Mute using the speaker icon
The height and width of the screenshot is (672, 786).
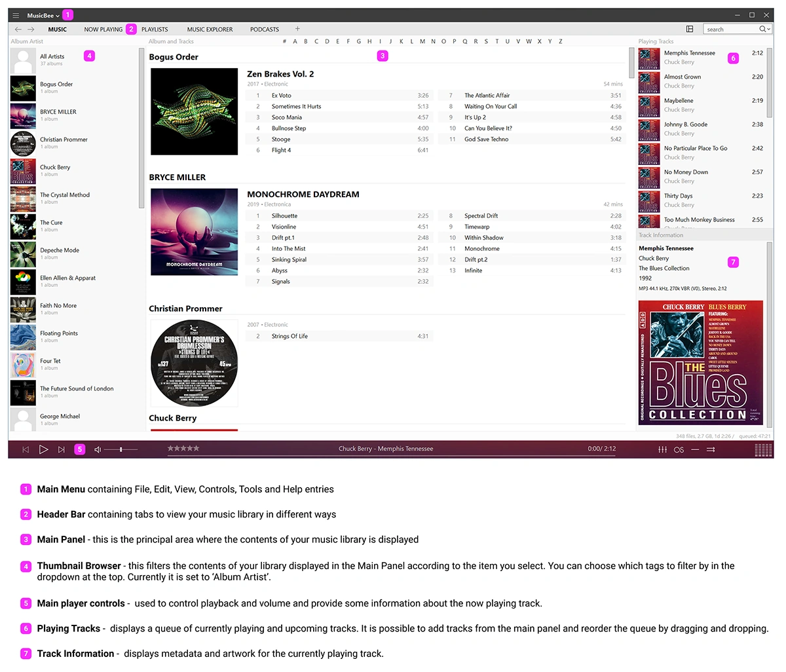[98, 449]
